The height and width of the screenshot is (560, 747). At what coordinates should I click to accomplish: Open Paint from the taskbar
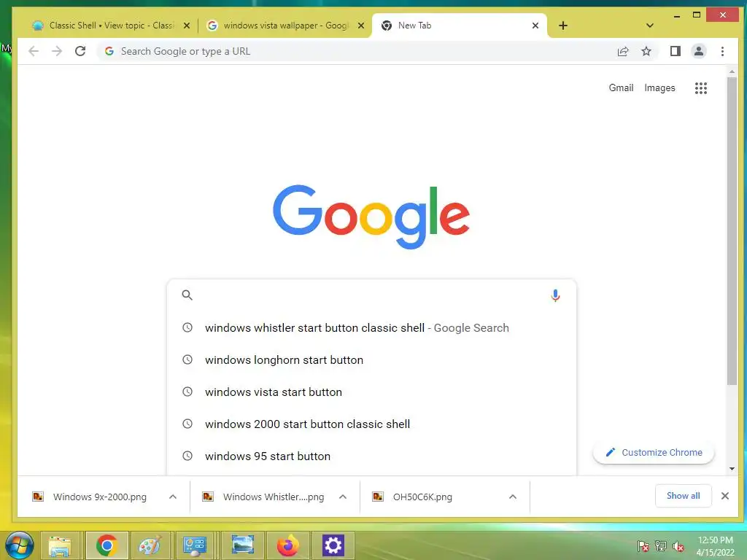[x=149, y=545]
